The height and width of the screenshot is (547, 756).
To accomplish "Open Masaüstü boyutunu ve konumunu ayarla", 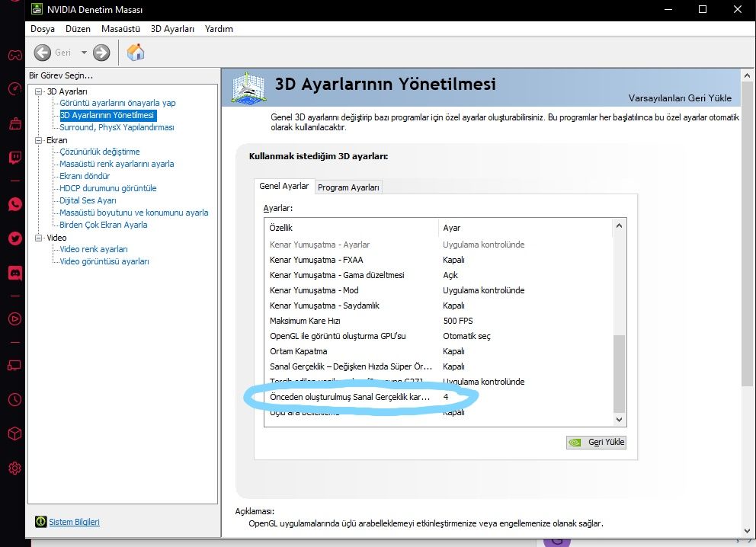I will click(x=134, y=213).
